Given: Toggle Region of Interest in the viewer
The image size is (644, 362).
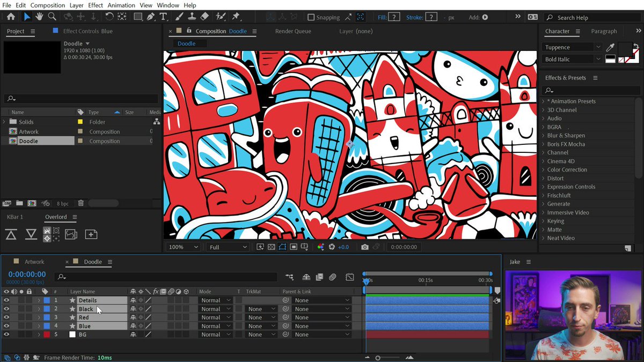Looking at the screenshot, I should [294, 247].
